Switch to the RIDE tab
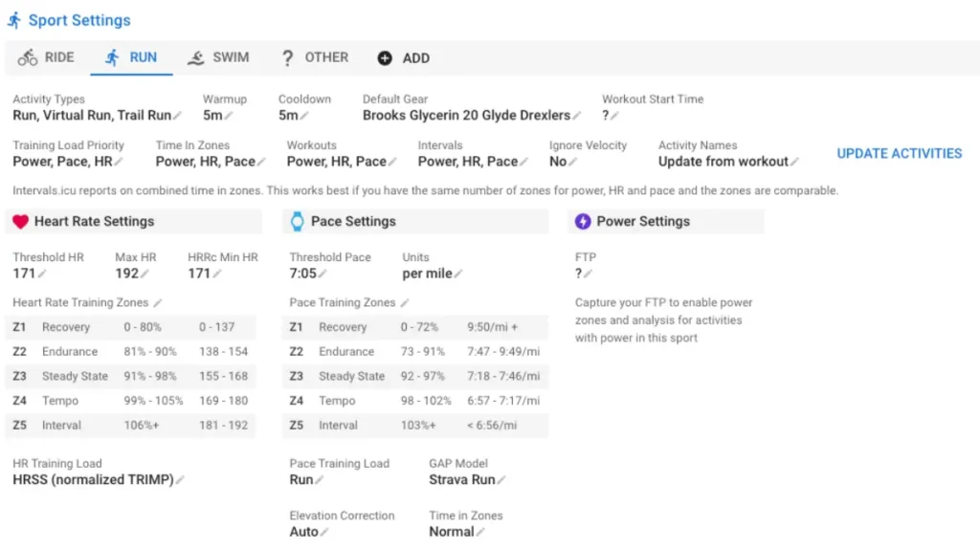This screenshot has width=980, height=551. (45, 57)
